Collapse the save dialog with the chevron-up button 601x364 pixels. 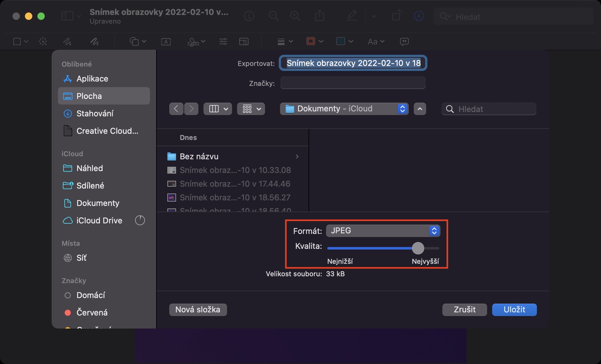pyautogui.click(x=420, y=109)
